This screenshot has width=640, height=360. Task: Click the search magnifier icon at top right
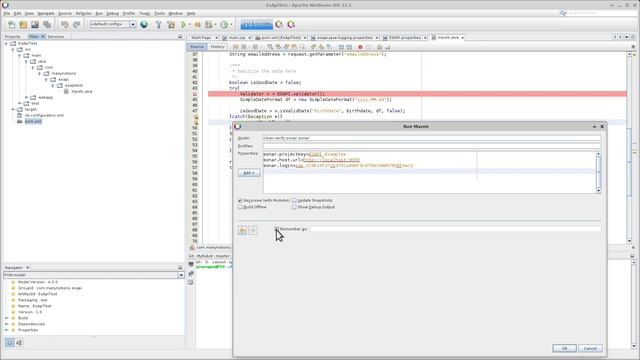click(562, 13)
